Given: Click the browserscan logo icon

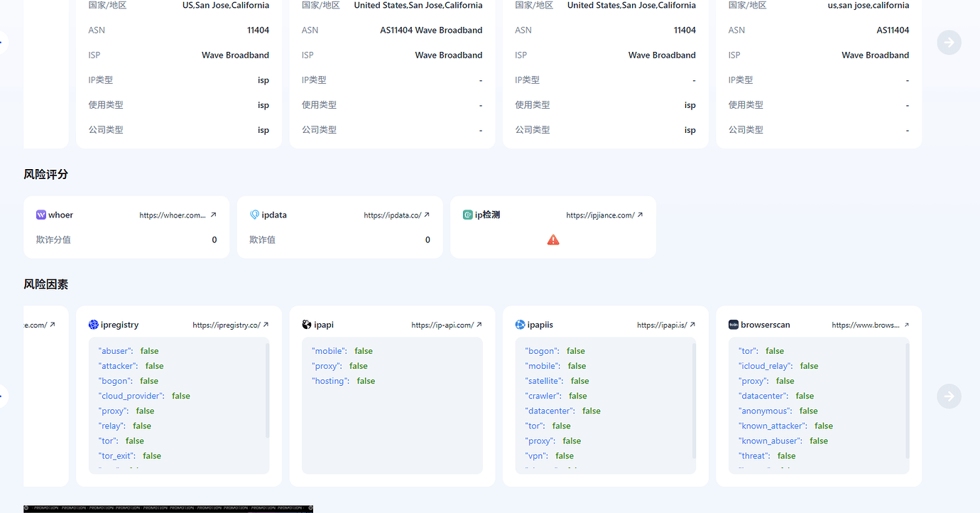Looking at the screenshot, I should (734, 325).
